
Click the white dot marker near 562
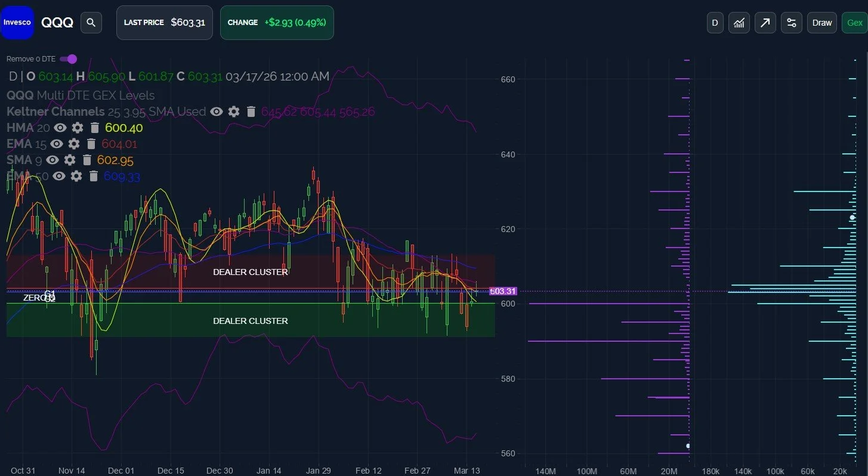pos(688,446)
